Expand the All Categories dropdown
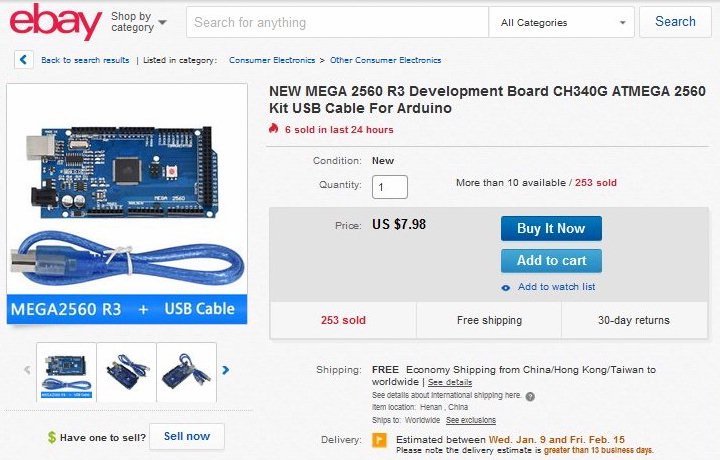This screenshot has width=720, height=460. pos(562,22)
